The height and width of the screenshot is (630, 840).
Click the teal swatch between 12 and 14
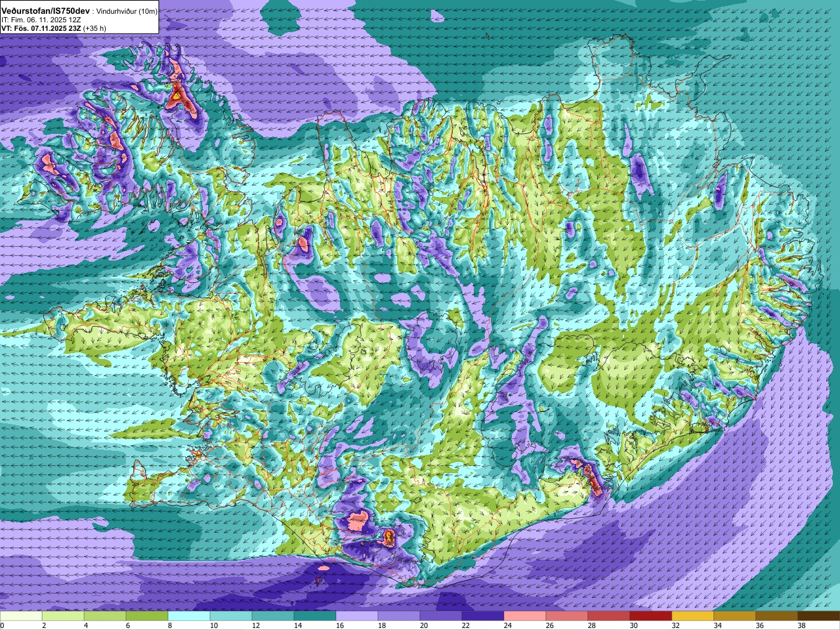click(273, 616)
